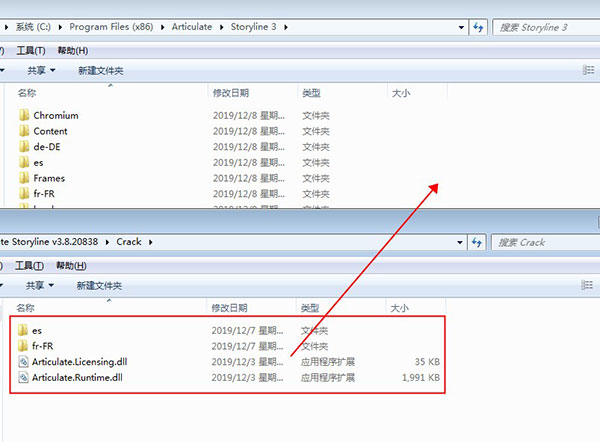Open 共享 dropdown in Crack window
The height and width of the screenshot is (442, 600).
tap(40, 285)
